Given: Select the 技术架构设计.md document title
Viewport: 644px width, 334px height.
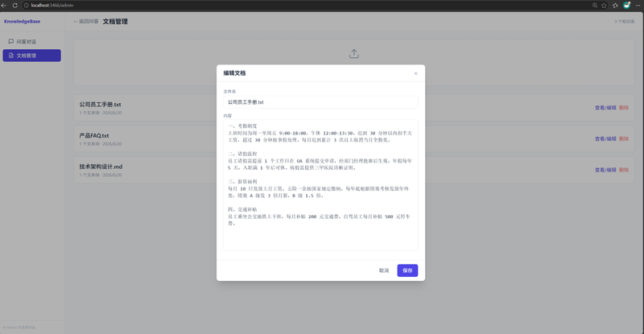Looking at the screenshot, I should point(101,167).
